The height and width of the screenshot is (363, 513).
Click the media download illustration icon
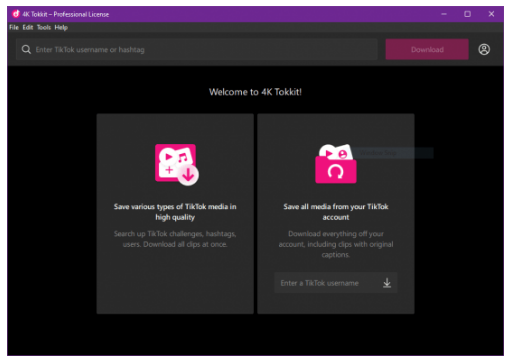click(x=177, y=164)
